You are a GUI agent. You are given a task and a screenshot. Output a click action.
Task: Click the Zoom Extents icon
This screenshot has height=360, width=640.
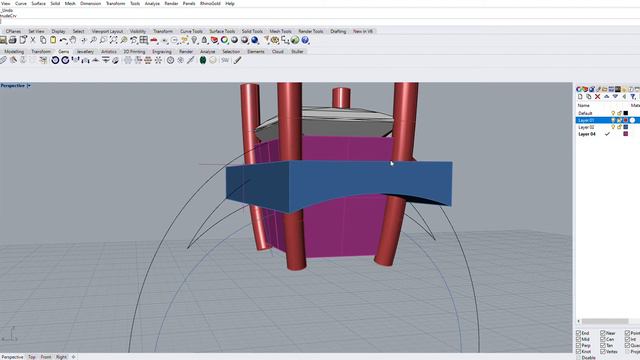pos(113,40)
